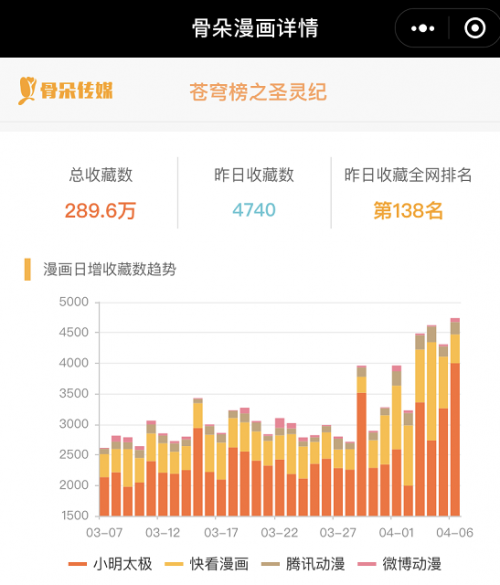Toggle the 腾讯动漫 legend series
The width and height of the screenshot is (500, 585).
click(303, 564)
